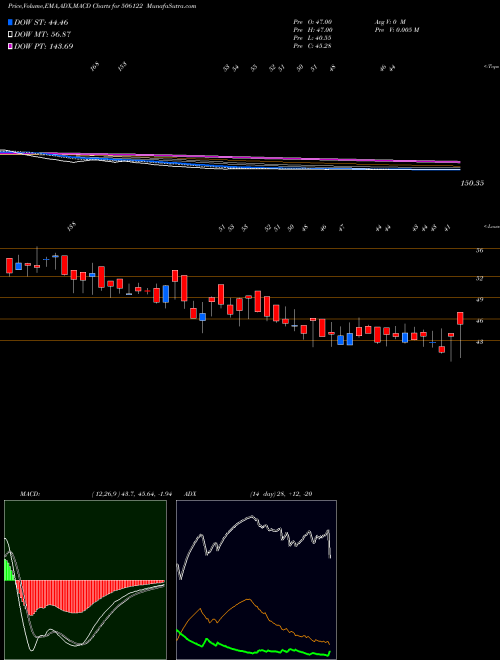Select the 'DOW PT: 143.69' label
The width and height of the screenshot is (500, 660).
tap(43, 46)
